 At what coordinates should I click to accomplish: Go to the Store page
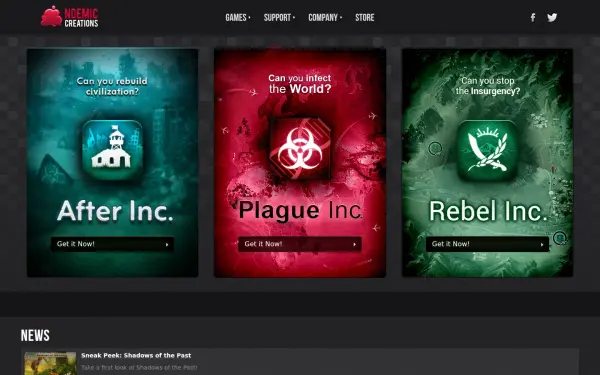click(365, 18)
